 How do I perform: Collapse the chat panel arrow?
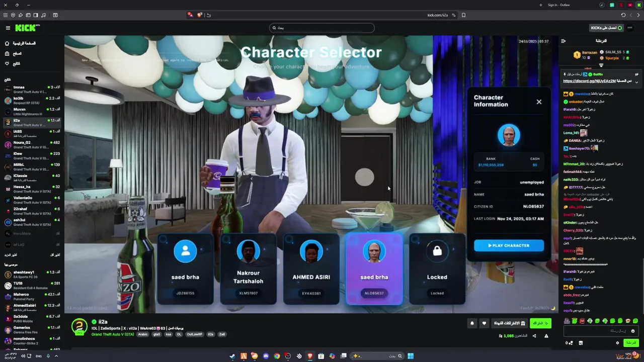tap(563, 41)
